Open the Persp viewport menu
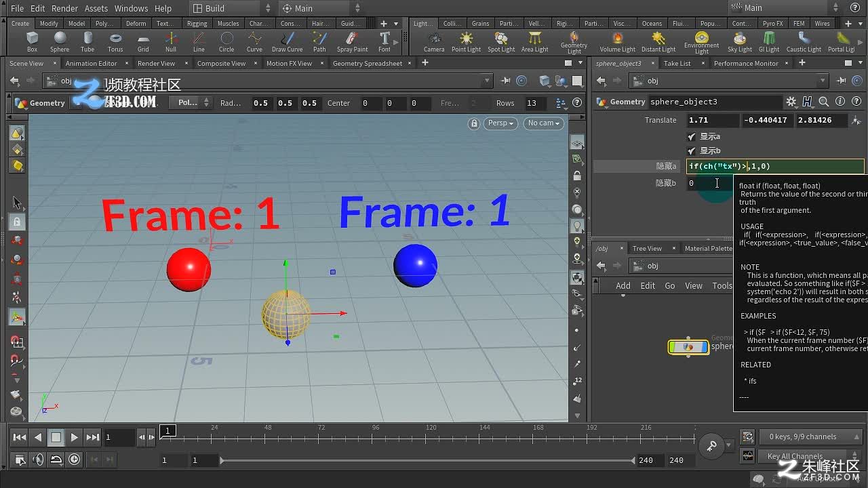Viewport: 868px width, 488px height. point(501,123)
